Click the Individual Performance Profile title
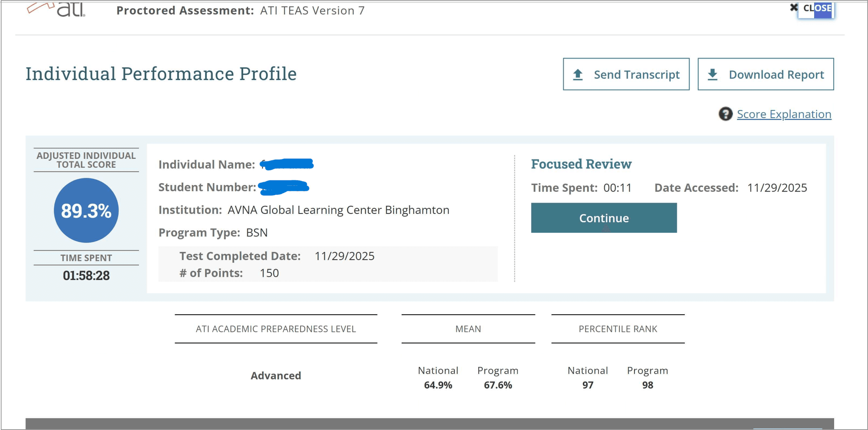 [161, 74]
